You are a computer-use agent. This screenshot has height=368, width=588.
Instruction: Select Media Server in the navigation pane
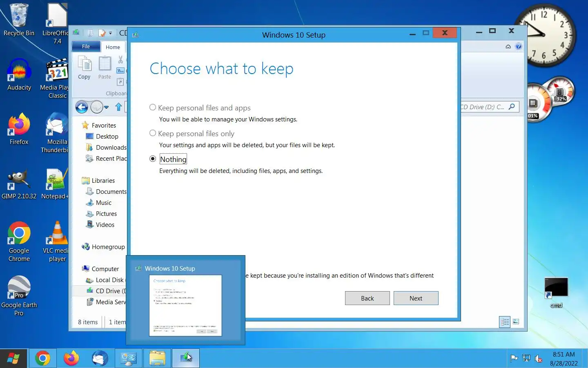point(111,302)
